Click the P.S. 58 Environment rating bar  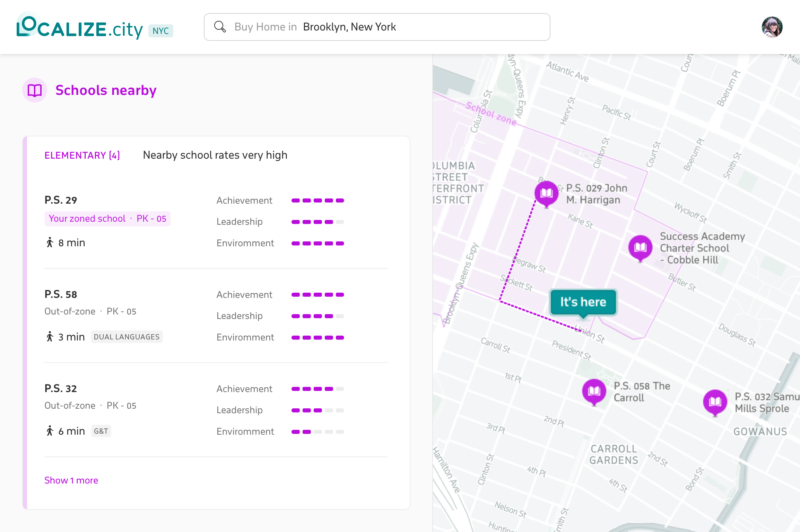click(318, 338)
